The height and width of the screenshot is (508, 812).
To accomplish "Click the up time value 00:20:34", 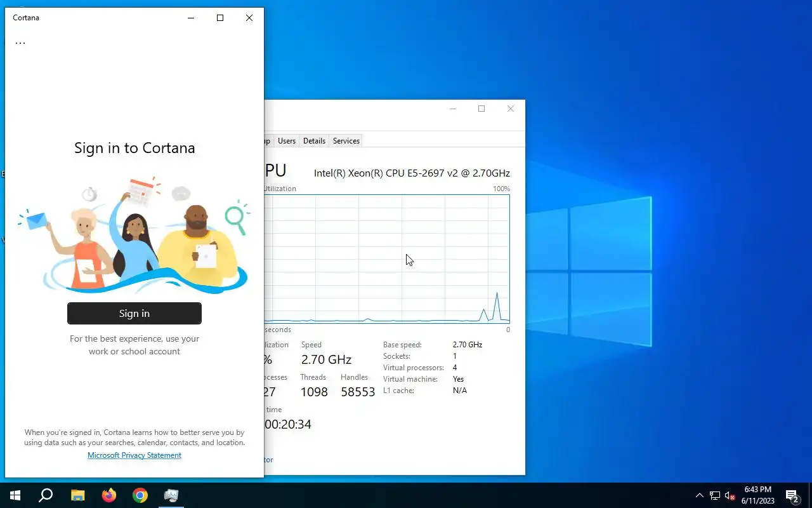I will [x=288, y=424].
